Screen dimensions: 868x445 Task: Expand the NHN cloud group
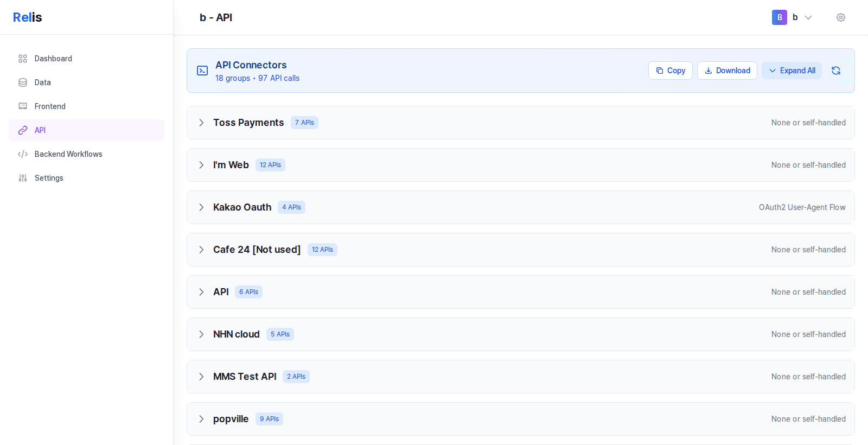pos(201,334)
